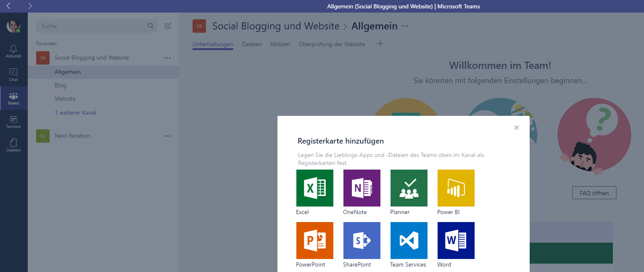Open the Termine calendar section
This screenshot has height=272, width=644.
coord(13,122)
